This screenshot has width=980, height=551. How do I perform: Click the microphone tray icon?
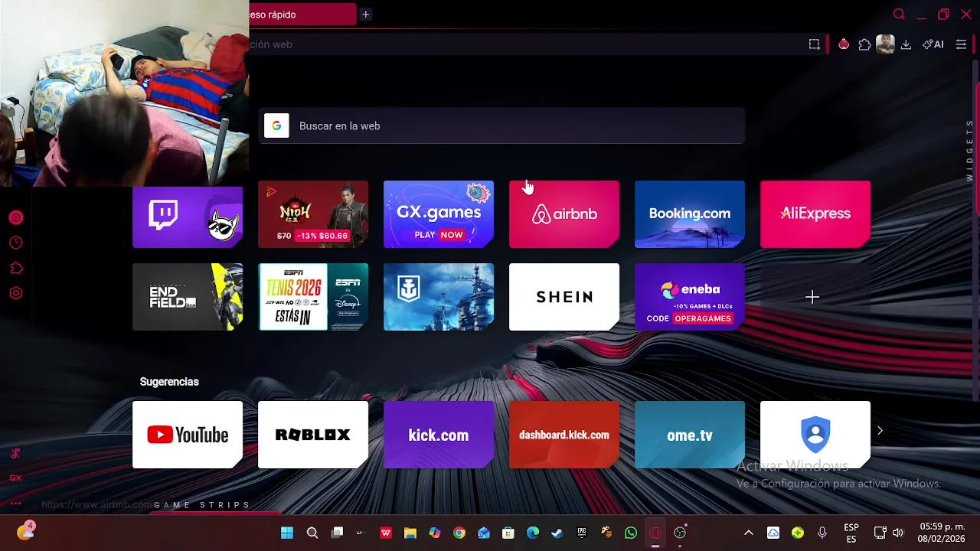pos(822,533)
